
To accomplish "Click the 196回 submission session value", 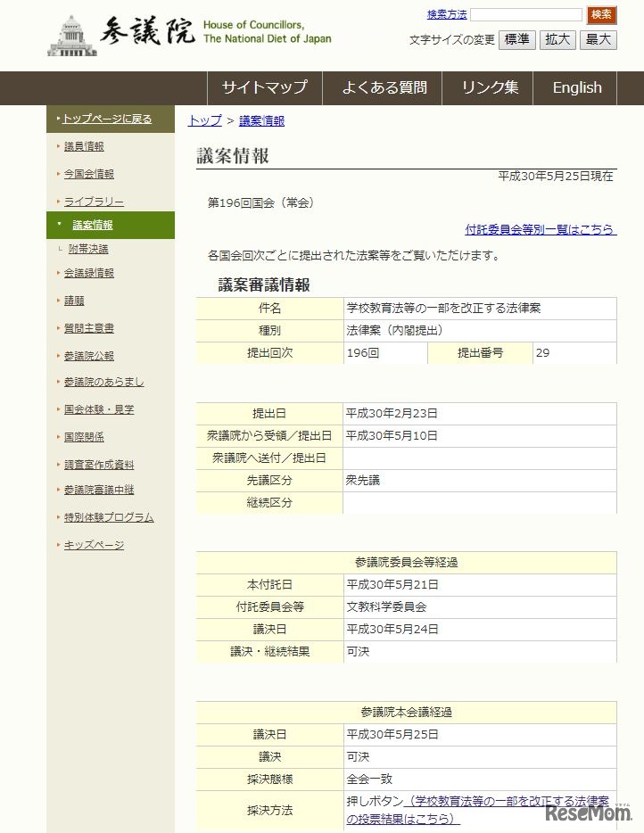I will pyautogui.click(x=385, y=353).
